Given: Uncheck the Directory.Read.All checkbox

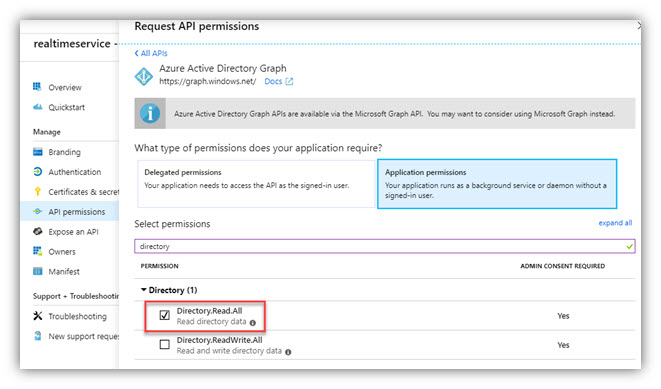Looking at the screenshot, I should [x=165, y=315].
